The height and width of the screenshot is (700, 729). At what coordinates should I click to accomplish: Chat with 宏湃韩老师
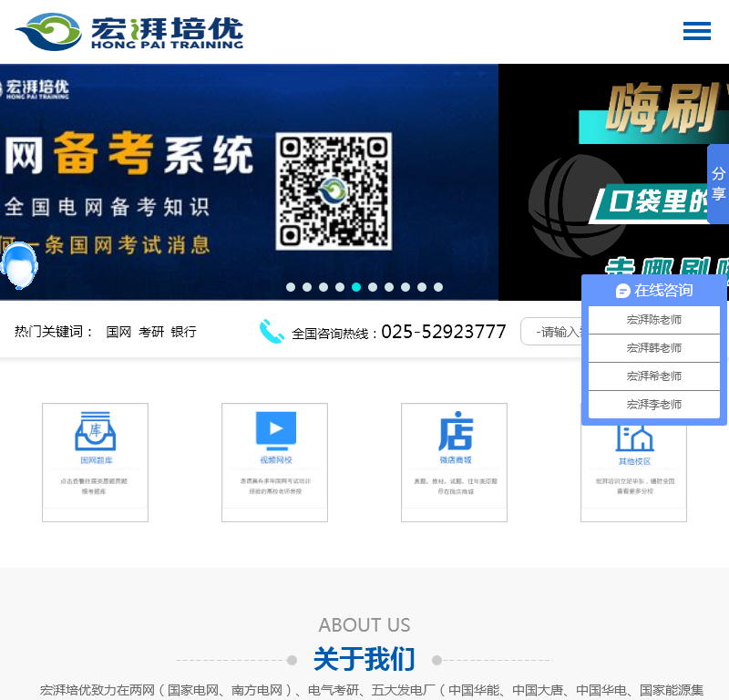[654, 348]
